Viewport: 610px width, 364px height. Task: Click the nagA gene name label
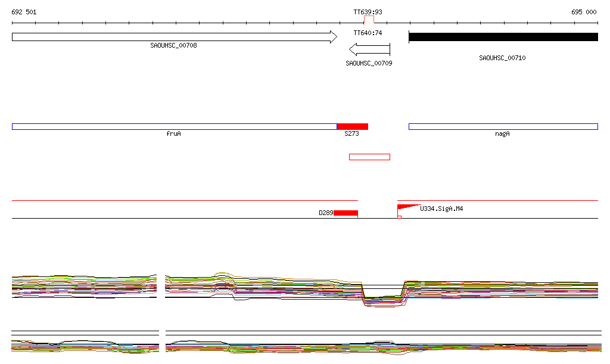[502, 134]
